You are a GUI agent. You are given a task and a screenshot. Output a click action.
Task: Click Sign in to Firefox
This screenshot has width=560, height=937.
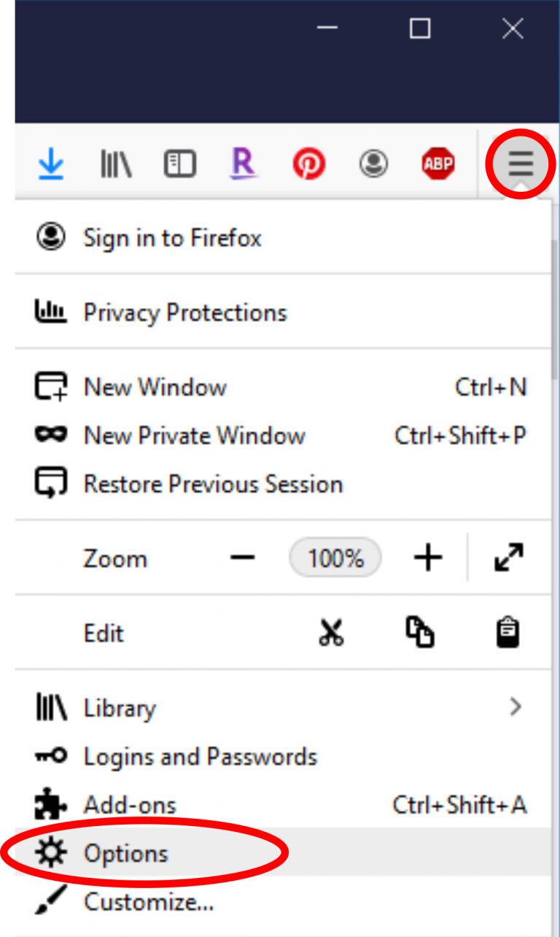(x=172, y=238)
